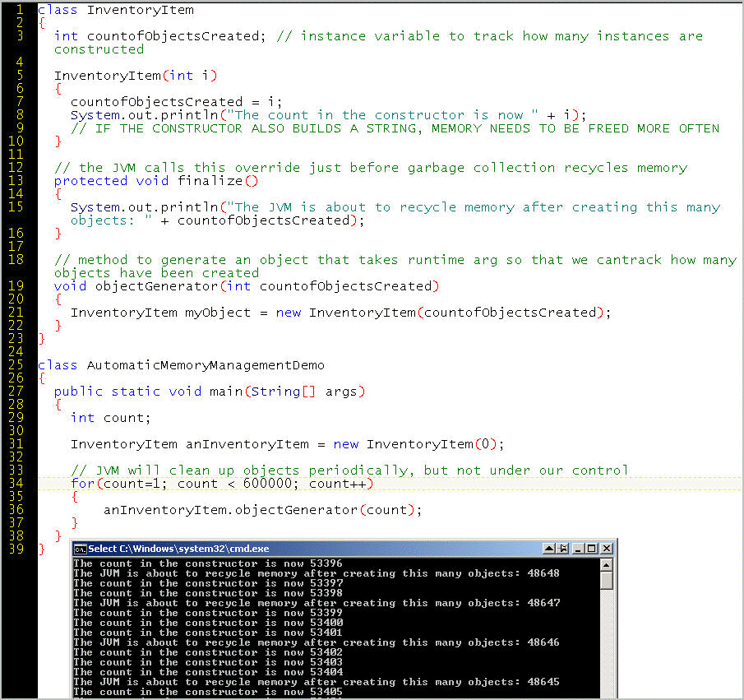Image resolution: width=744 pixels, height=700 pixels.
Task: Click 'void objectGenerator' method signature
Action: pos(247,286)
